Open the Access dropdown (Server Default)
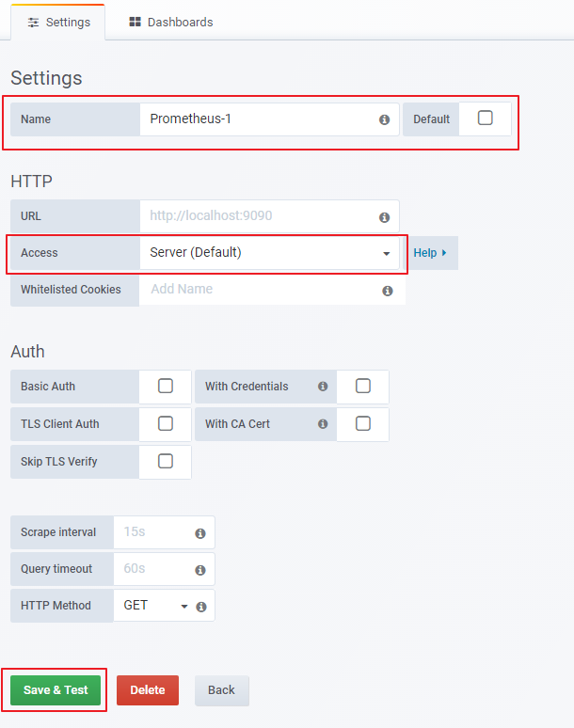The height and width of the screenshot is (728, 574). (x=269, y=253)
